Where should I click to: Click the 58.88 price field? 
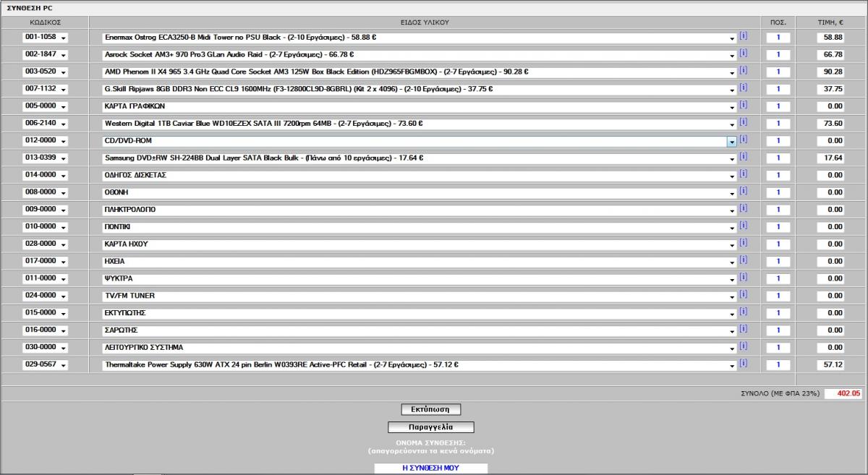pos(830,37)
